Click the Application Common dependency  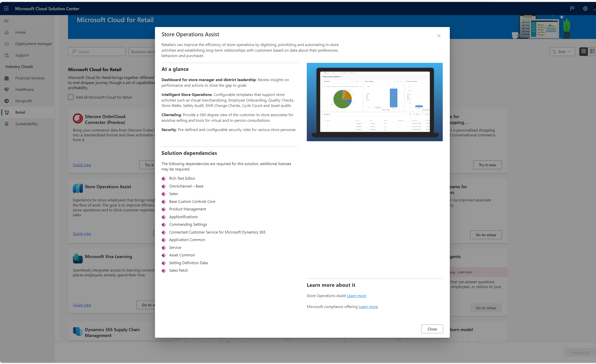click(x=187, y=240)
